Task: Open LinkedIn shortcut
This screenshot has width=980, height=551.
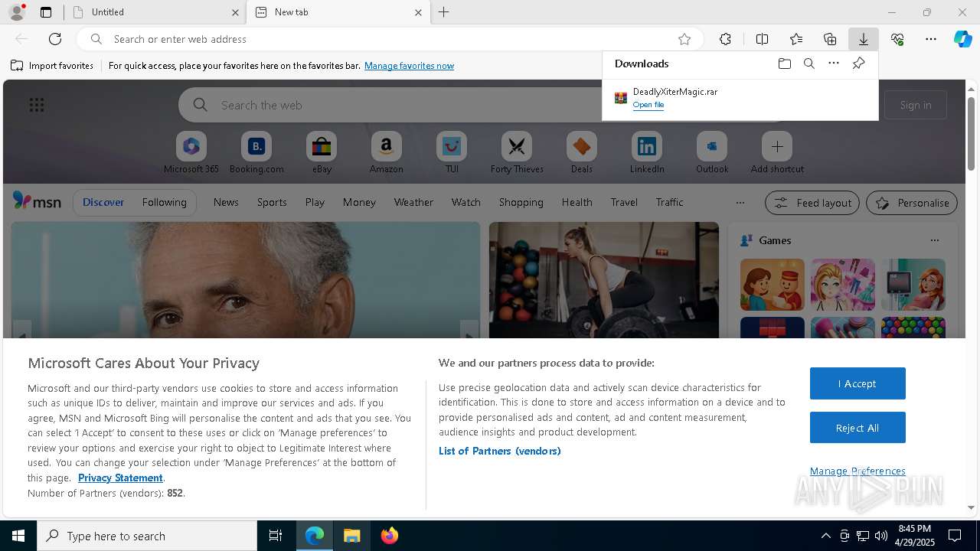Action: pyautogui.click(x=647, y=153)
